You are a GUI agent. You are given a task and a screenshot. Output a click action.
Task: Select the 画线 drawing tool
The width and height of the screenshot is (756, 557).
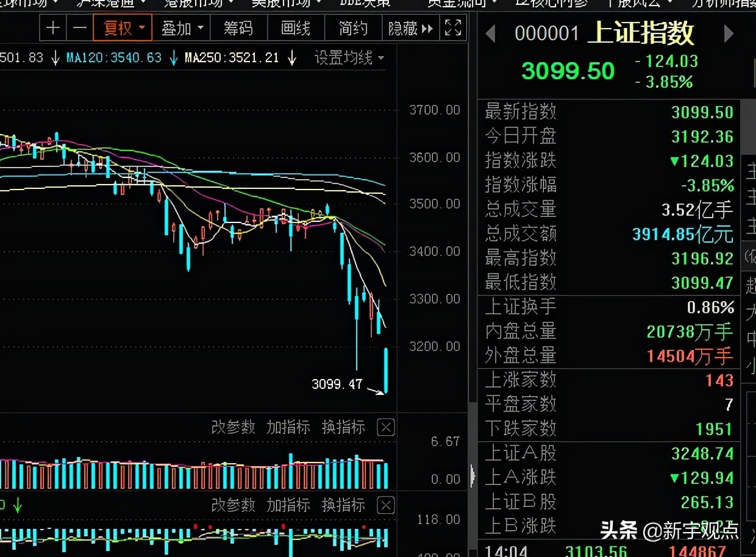[x=296, y=28]
